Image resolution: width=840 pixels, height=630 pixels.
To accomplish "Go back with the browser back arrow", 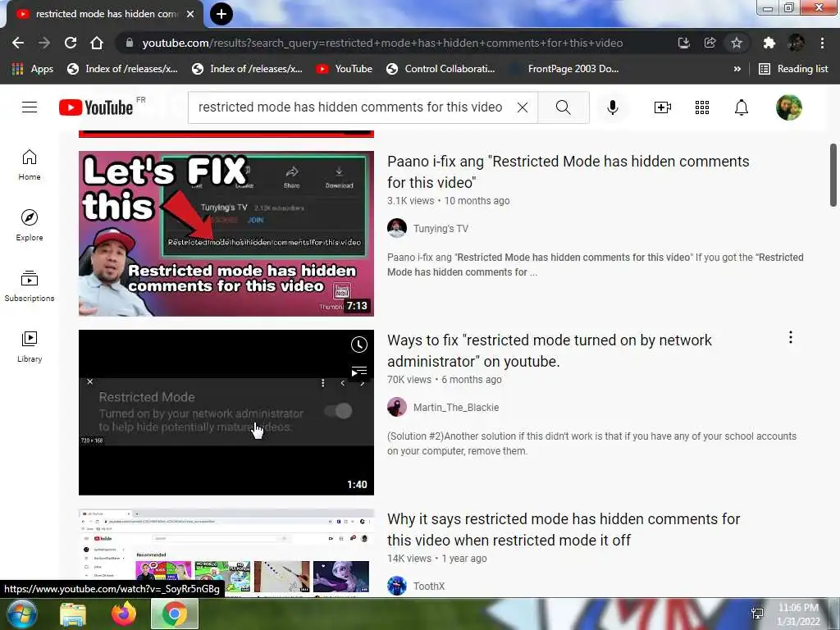I will click(x=18, y=43).
